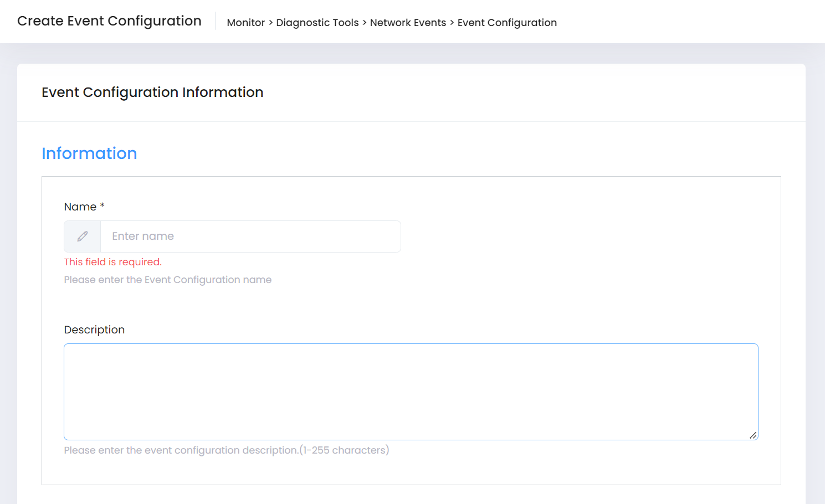Select Event Configuration breadcrumb item

pyautogui.click(x=506, y=23)
